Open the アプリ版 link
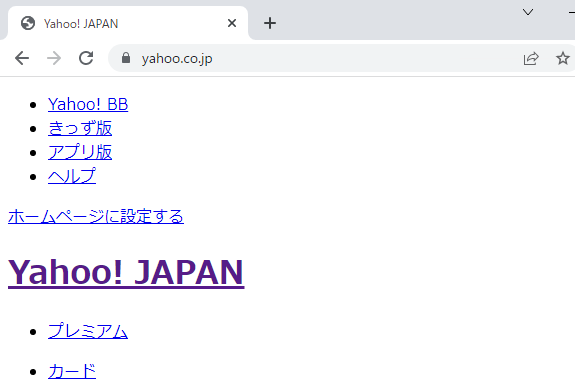 [x=80, y=152]
